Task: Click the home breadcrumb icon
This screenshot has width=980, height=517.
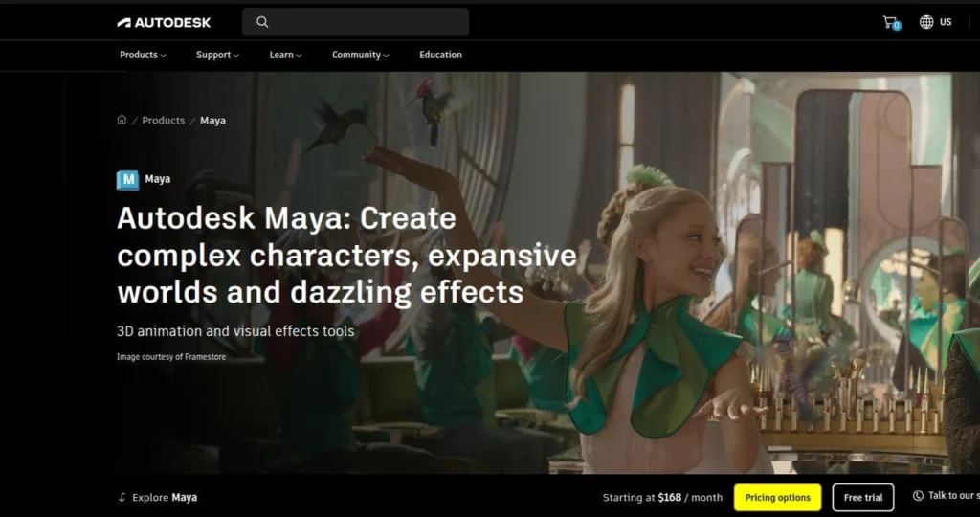Action: click(122, 120)
